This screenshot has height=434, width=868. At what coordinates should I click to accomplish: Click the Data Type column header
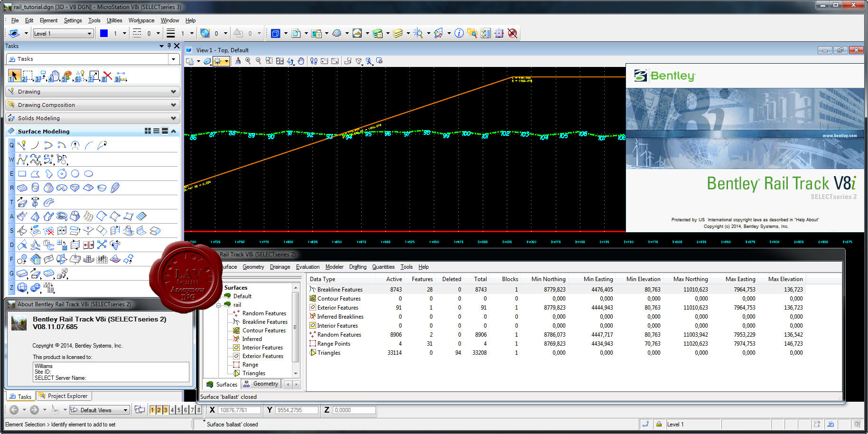(x=343, y=279)
